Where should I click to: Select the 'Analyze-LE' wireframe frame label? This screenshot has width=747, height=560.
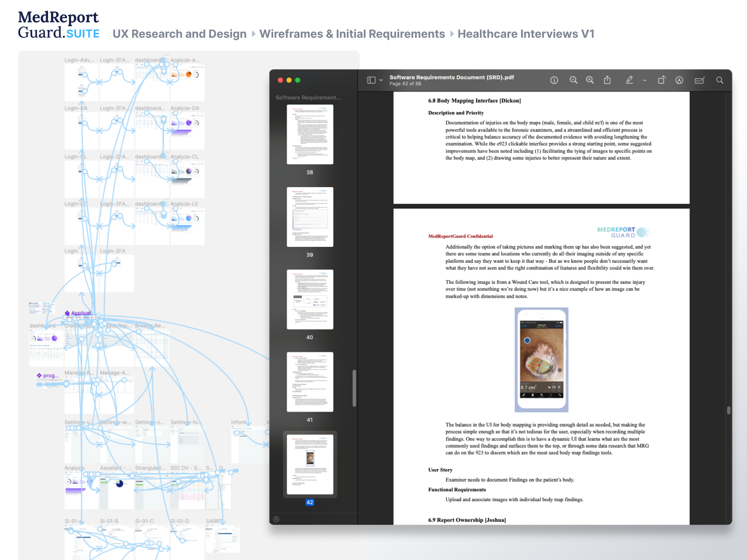pos(184,204)
